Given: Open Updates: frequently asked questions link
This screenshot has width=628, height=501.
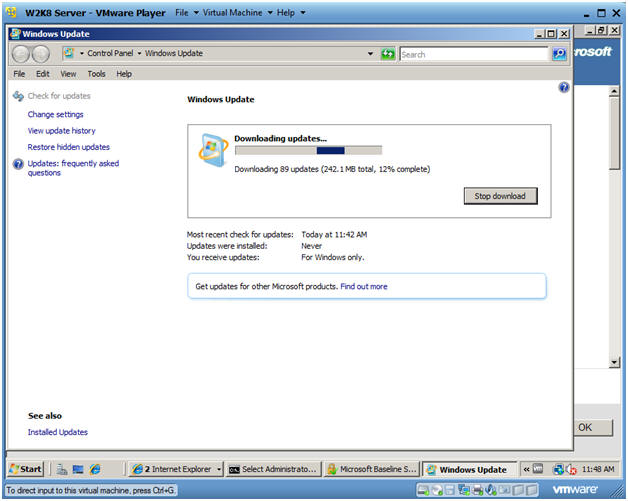Looking at the screenshot, I should click(73, 168).
